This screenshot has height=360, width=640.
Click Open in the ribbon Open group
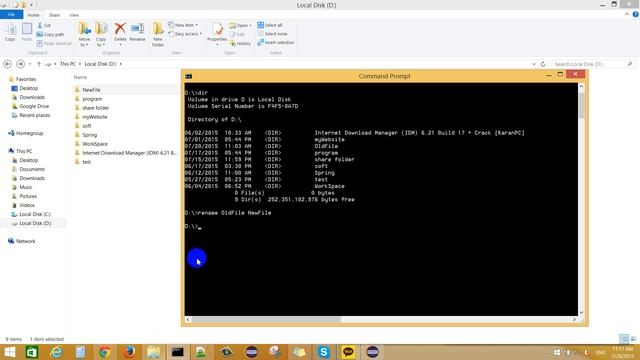click(240, 25)
